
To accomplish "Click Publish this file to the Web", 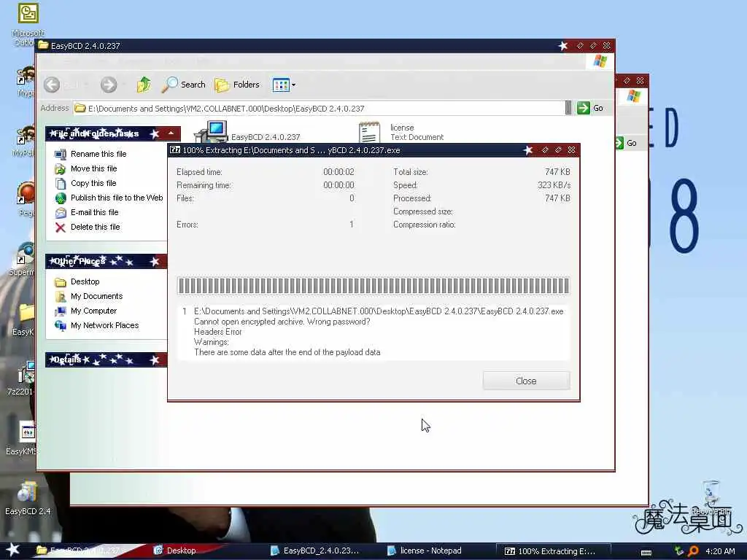I will point(117,198).
